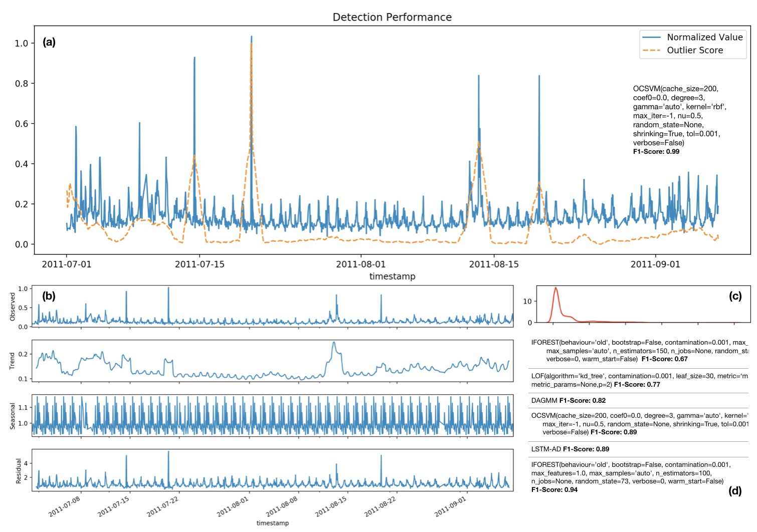Click rotated date label '2011-08-08'

pyautogui.click(x=282, y=506)
